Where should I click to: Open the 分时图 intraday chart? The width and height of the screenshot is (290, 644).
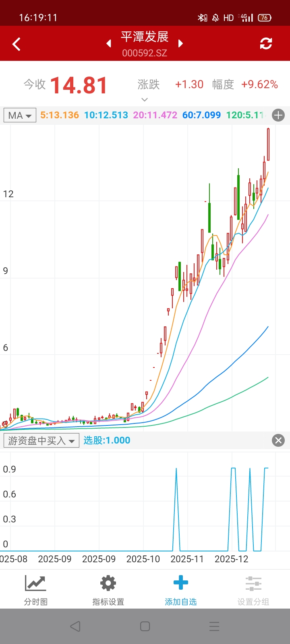(36, 590)
